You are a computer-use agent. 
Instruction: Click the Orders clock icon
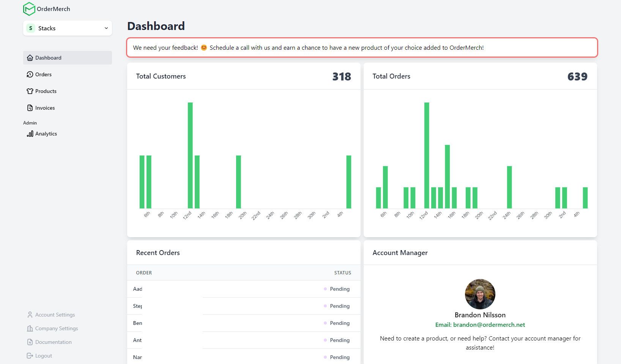click(30, 74)
